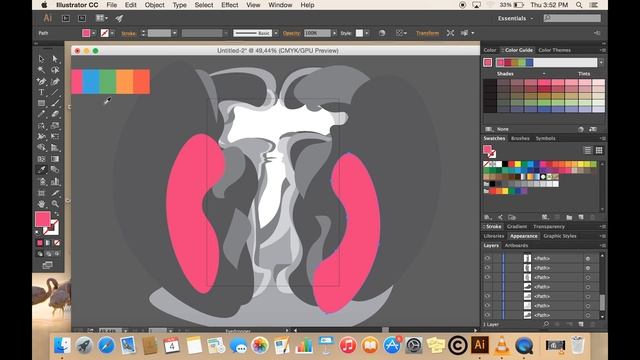Viewport: 640px width, 360px height.
Task: Show the hidden fourth Path layer row
Action: (x=487, y=287)
